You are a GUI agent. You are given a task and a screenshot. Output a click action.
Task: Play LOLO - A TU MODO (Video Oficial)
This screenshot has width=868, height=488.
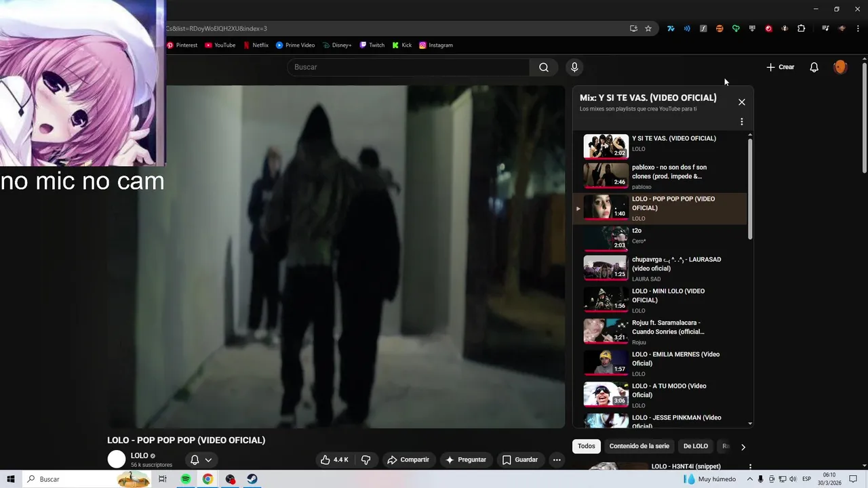[x=660, y=395]
